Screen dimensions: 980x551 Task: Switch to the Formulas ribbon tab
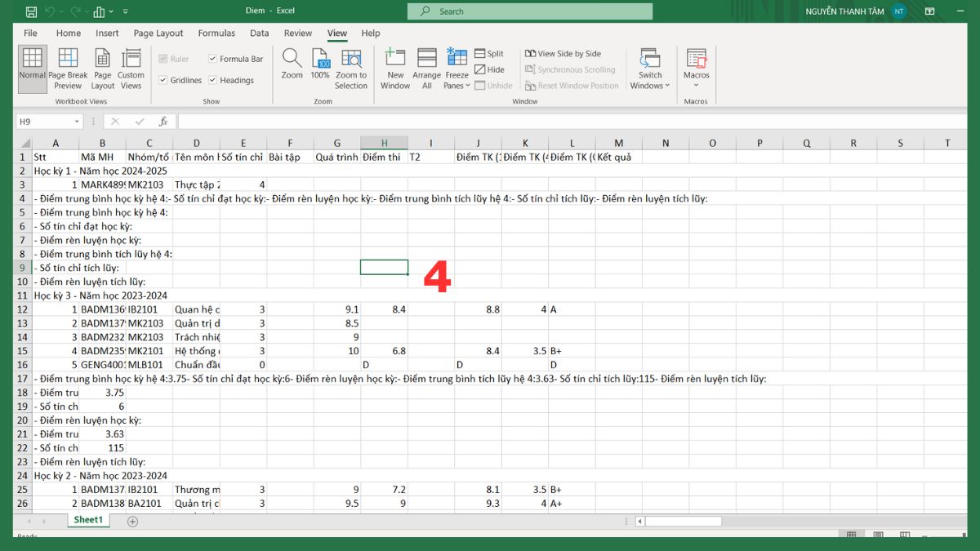pyautogui.click(x=216, y=33)
